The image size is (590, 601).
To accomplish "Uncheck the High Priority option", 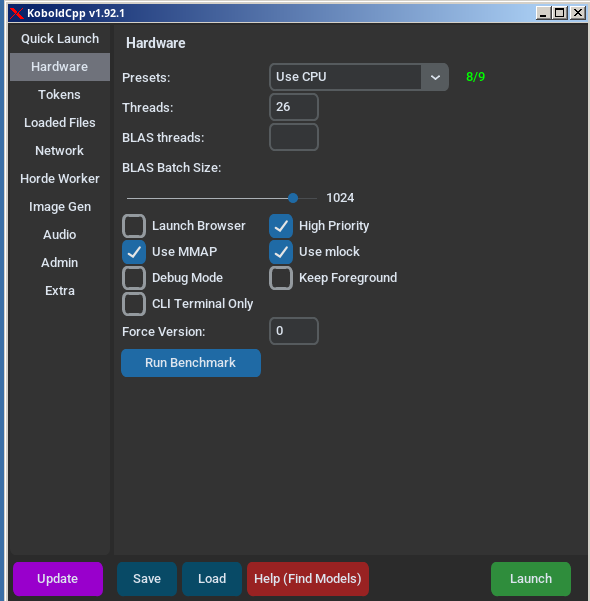I will tap(281, 226).
